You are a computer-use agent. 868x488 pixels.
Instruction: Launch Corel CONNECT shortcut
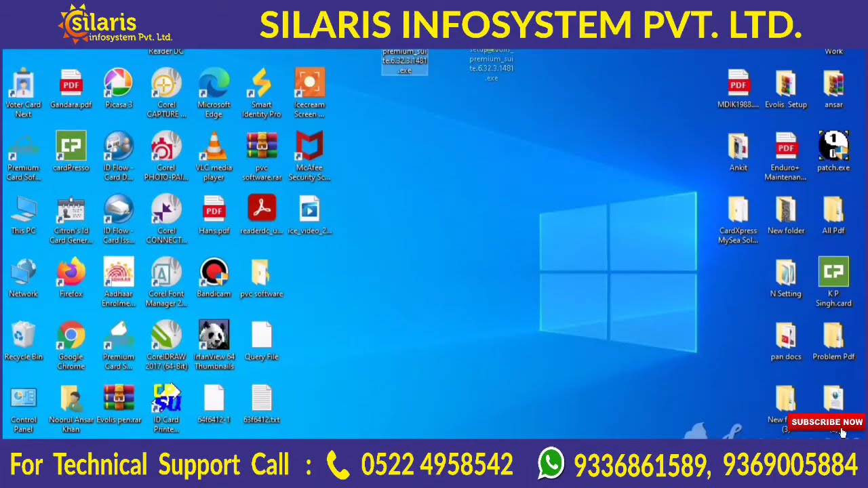(x=166, y=219)
